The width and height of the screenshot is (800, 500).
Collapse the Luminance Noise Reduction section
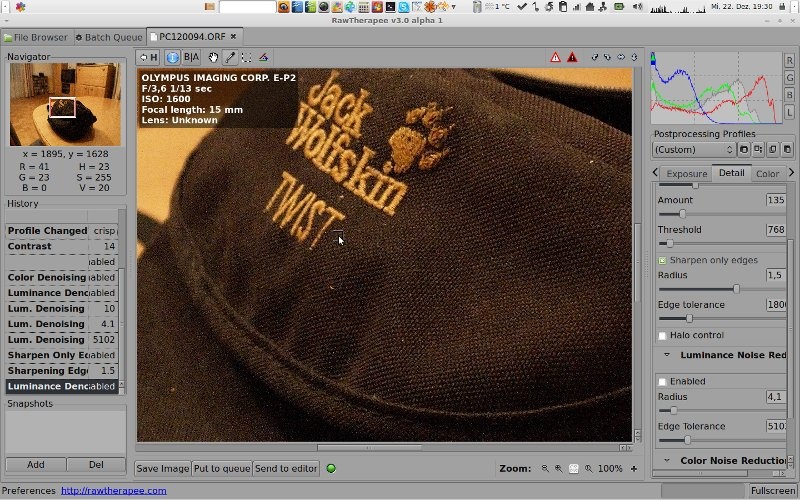[665, 355]
